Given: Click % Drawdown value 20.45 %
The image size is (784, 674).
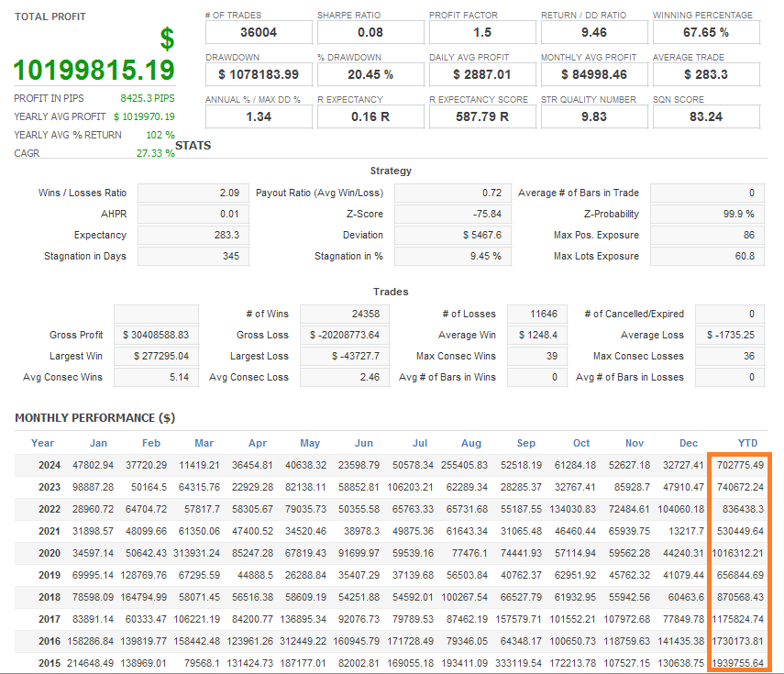Looking at the screenshot, I should (x=370, y=74).
